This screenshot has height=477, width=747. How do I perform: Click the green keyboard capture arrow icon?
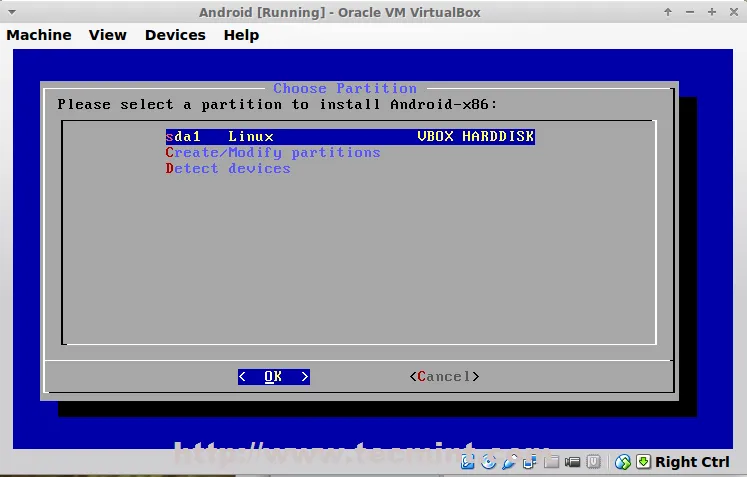[643, 462]
